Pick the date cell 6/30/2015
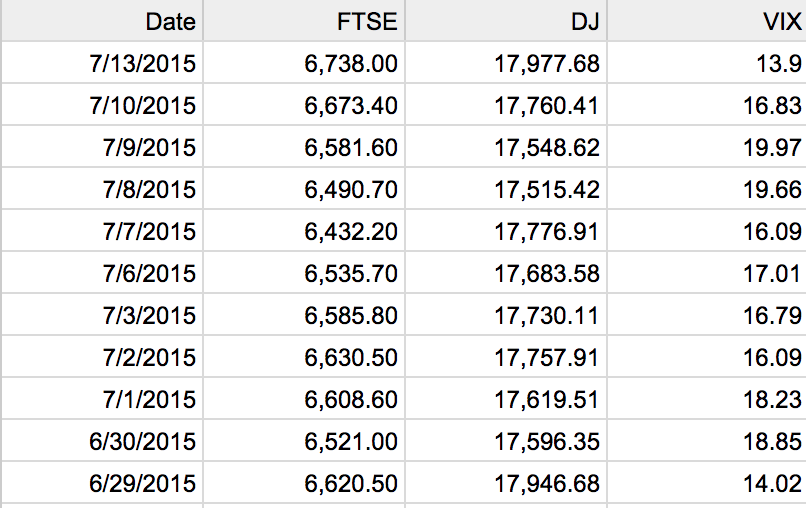 [x=102, y=441]
